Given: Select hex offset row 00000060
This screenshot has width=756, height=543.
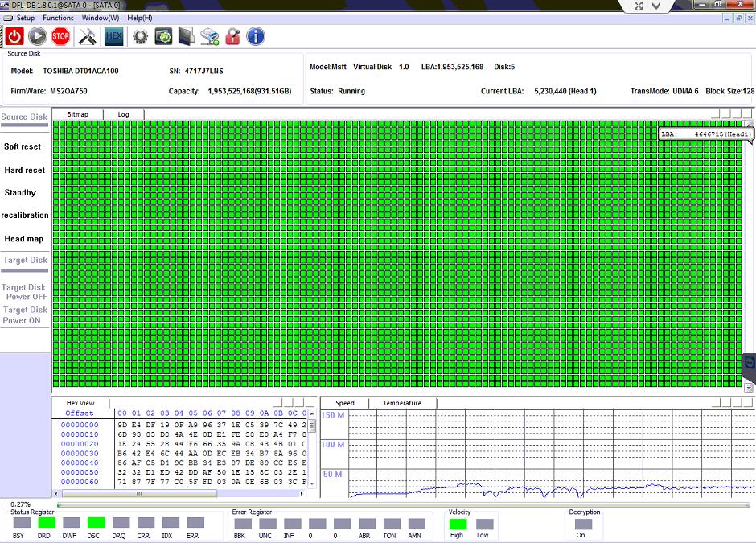Looking at the screenshot, I should click(x=80, y=482).
